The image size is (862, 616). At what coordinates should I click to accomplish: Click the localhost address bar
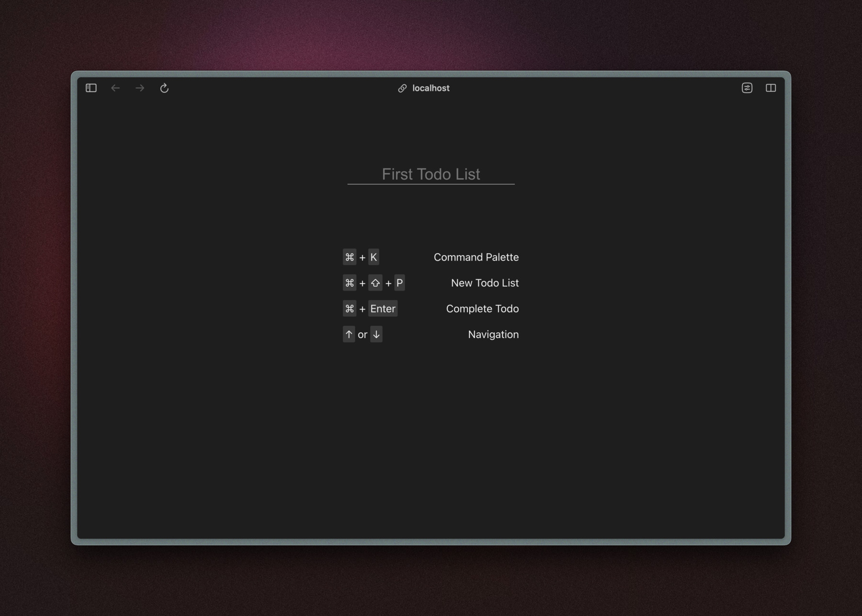pyautogui.click(x=430, y=88)
